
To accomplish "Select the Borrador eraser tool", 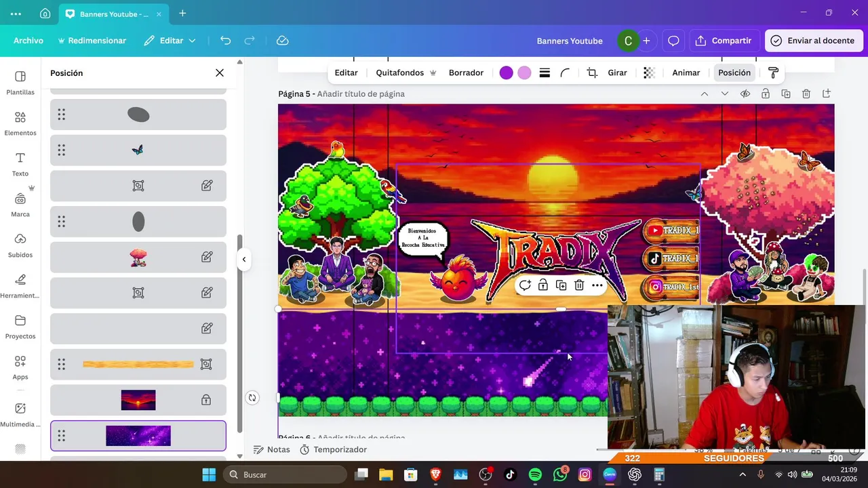I will tap(466, 73).
